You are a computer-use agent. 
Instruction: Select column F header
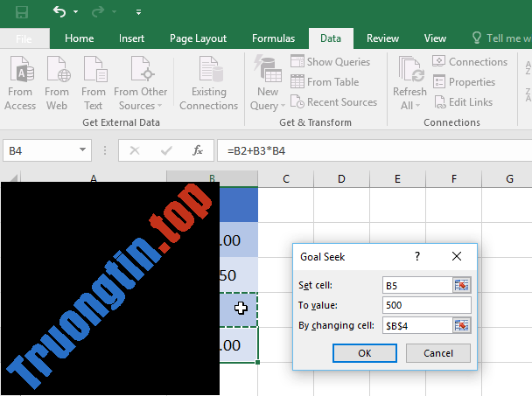pos(454,178)
